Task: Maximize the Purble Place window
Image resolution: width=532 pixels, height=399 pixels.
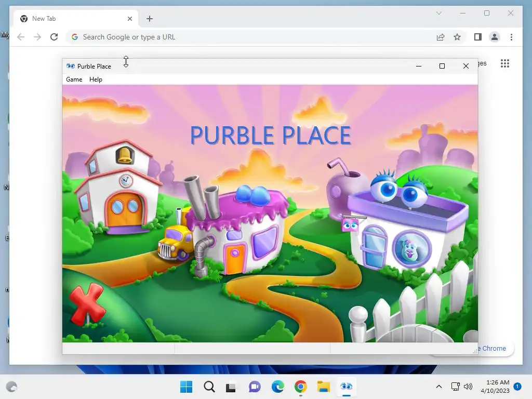Action: point(442,66)
